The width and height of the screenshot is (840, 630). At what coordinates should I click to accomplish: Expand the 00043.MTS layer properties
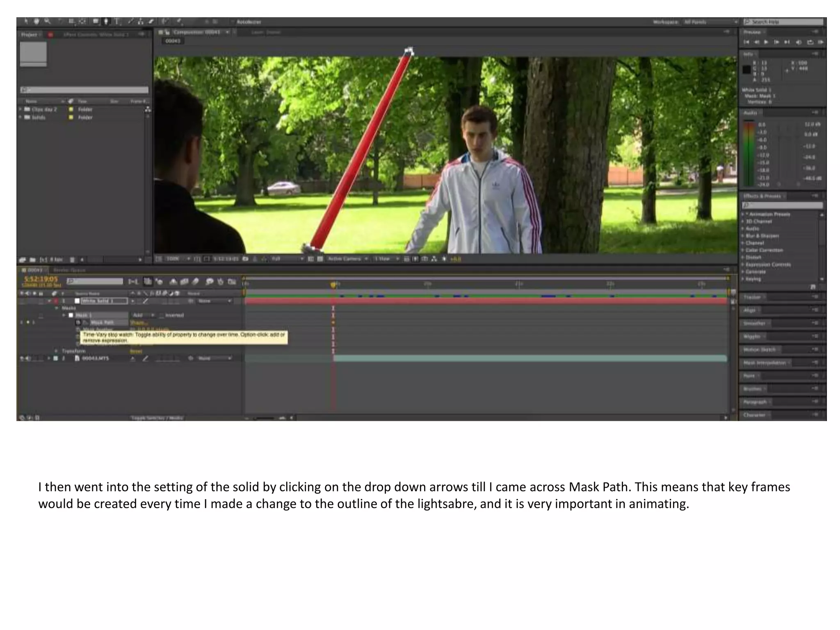pyautogui.click(x=49, y=358)
